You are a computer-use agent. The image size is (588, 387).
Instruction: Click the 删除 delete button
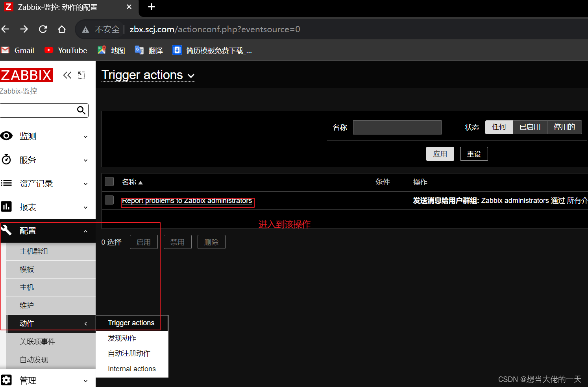(211, 242)
